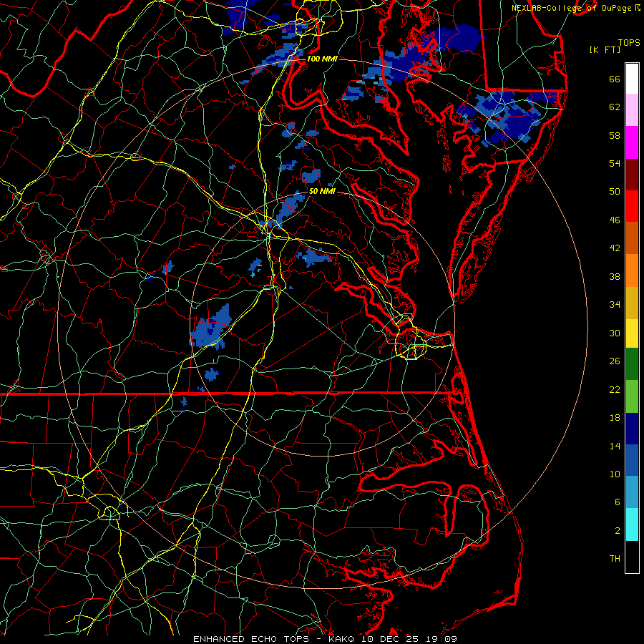Pick the cyan legend swatch

tap(632, 525)
